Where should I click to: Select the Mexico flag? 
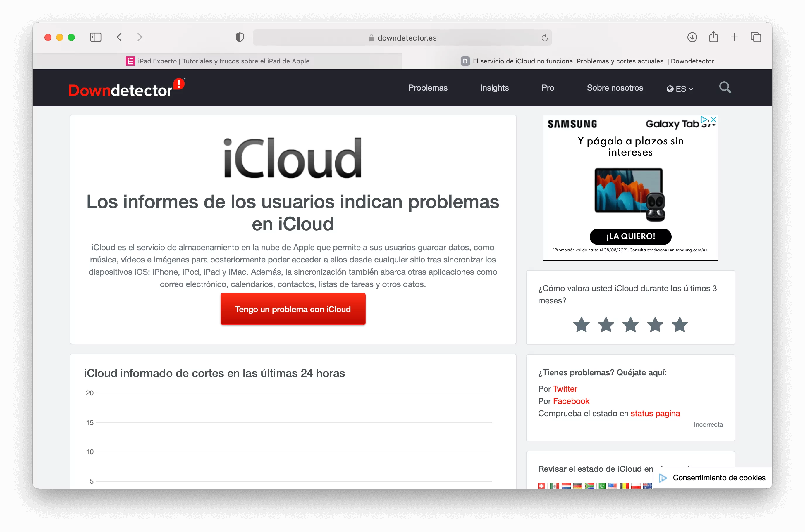(x=554, y=486)
